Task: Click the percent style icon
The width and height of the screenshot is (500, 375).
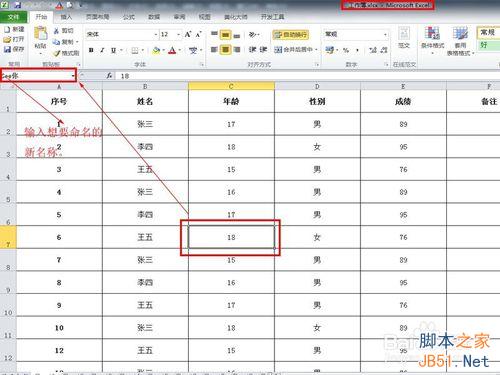Action: tap(346, 50)
